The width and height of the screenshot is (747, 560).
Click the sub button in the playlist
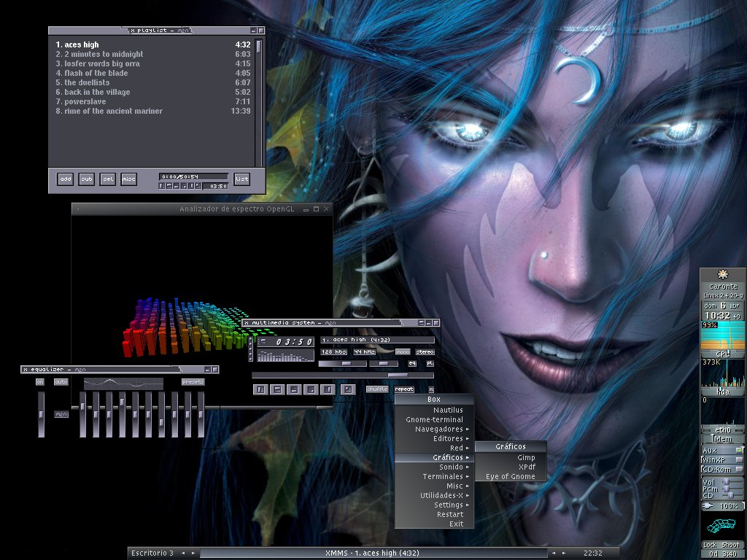[87, 179]
